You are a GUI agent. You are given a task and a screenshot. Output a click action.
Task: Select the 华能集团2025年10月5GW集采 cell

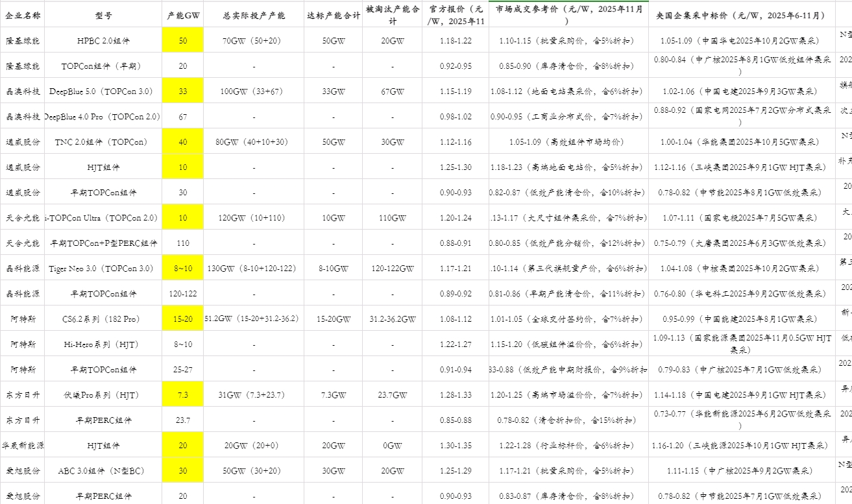click(741, 141)
